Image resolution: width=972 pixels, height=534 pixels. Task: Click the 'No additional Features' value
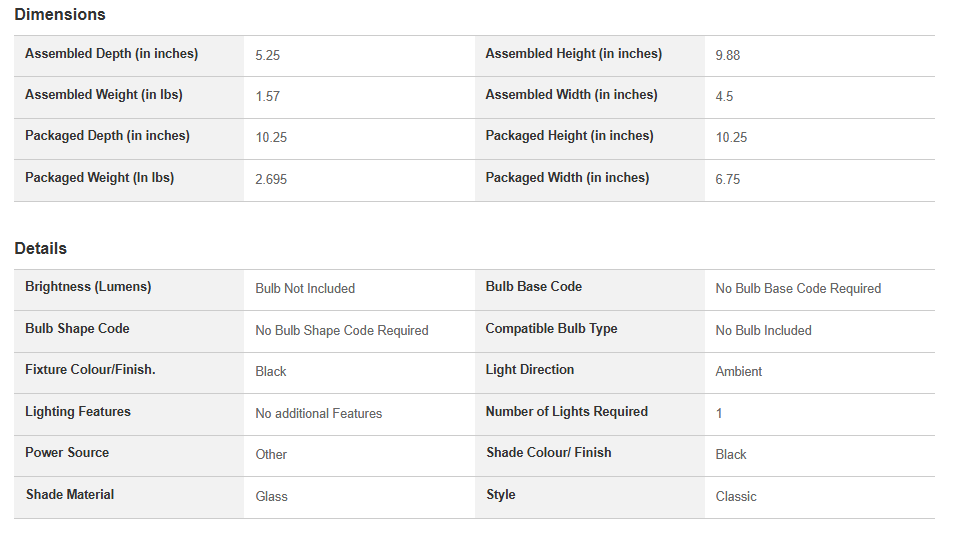(319, 413)
